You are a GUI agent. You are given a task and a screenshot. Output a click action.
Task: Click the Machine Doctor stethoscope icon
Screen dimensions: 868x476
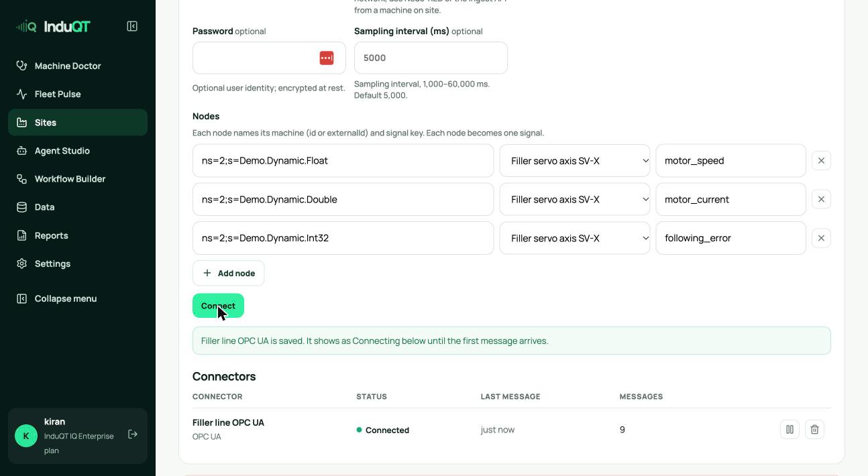coord(22,66)
